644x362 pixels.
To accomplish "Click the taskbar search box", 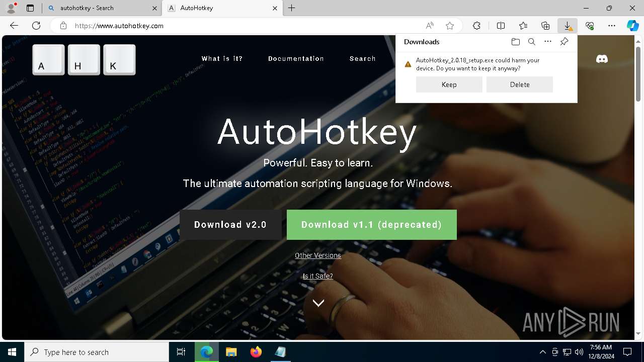I will [x=97, y=352].
